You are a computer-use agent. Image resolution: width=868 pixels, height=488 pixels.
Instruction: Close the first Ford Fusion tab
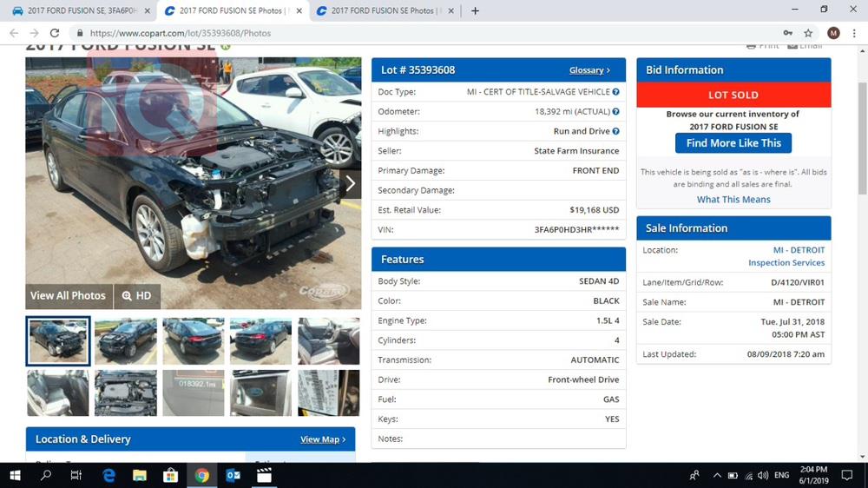coord(147,10)
